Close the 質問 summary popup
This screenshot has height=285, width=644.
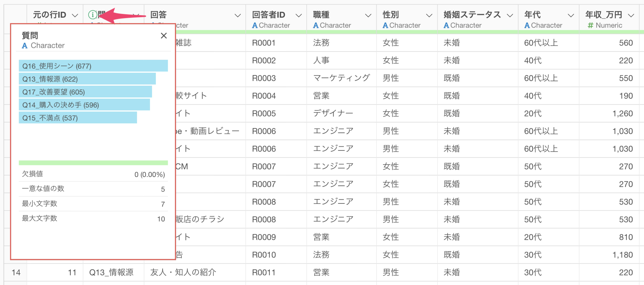[x=164, y=35]
